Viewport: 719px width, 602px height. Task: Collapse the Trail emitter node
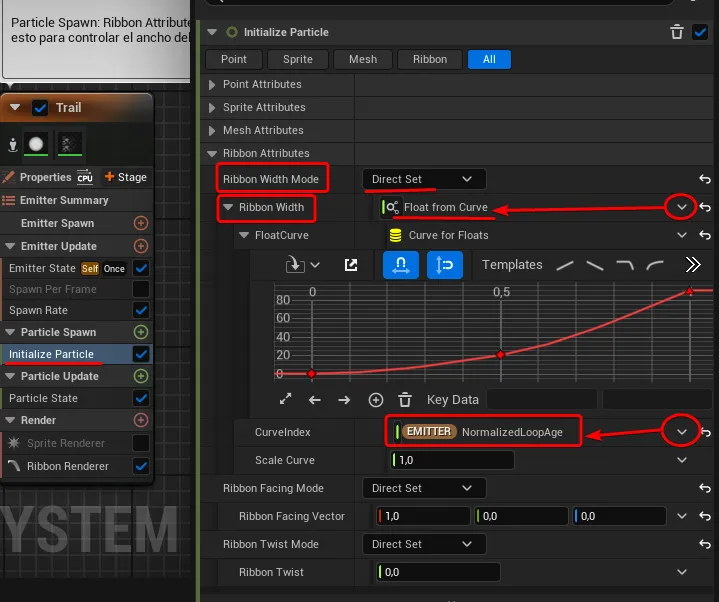(x=15, y=108)
